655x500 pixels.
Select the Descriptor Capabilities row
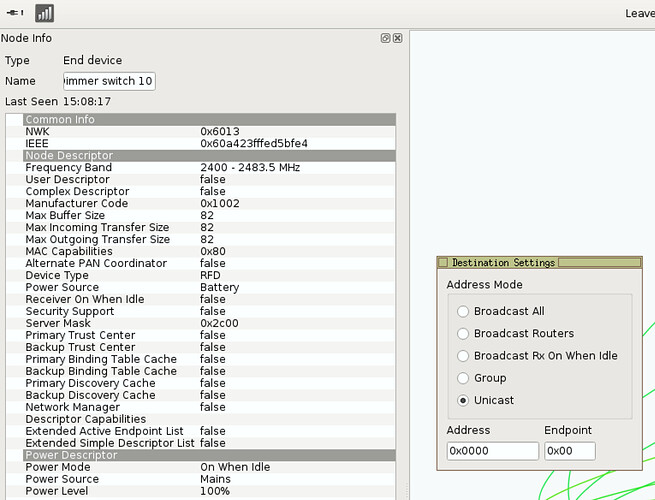click(201, 419)
